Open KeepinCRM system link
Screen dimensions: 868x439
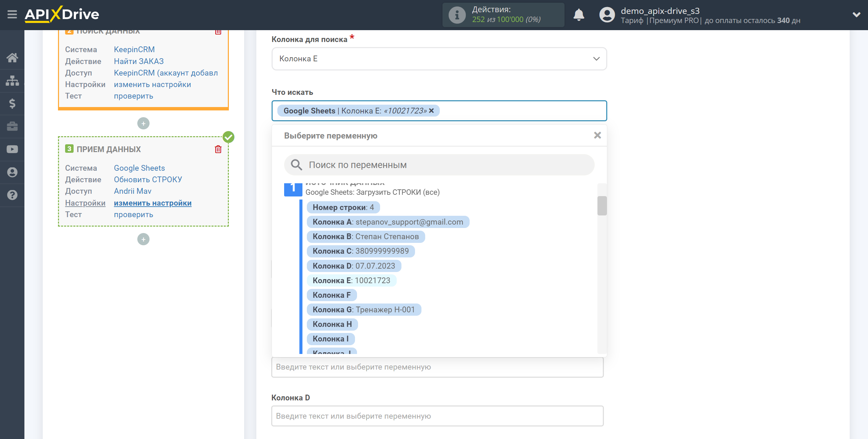134,49
